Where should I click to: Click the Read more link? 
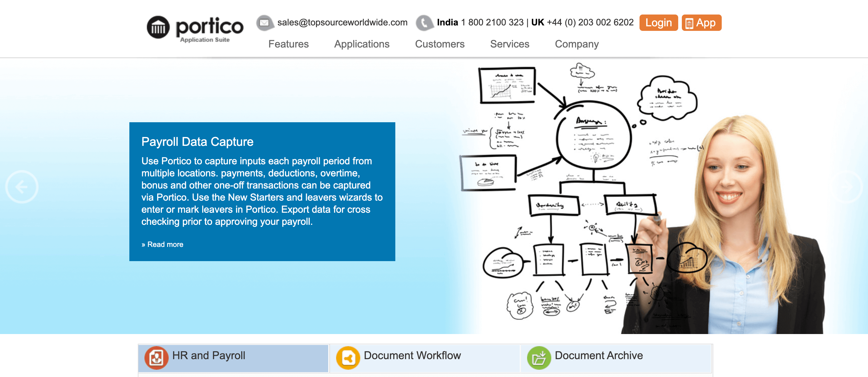162,244
